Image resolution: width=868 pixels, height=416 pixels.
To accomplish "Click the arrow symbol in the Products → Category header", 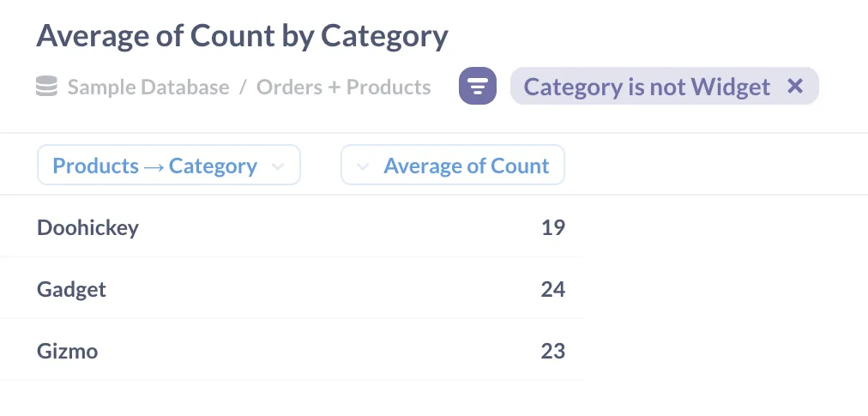I will [154, 166].
